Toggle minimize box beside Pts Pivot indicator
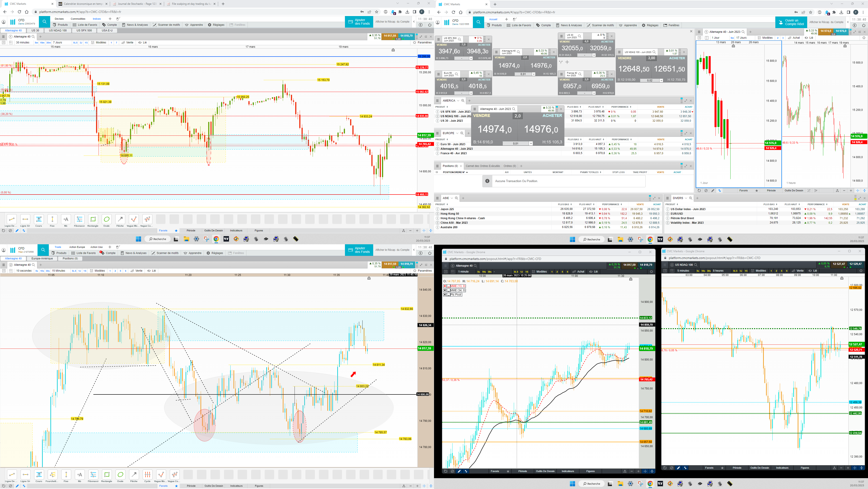The height and width of the screenshot is (489, 868). coord(448,295)
